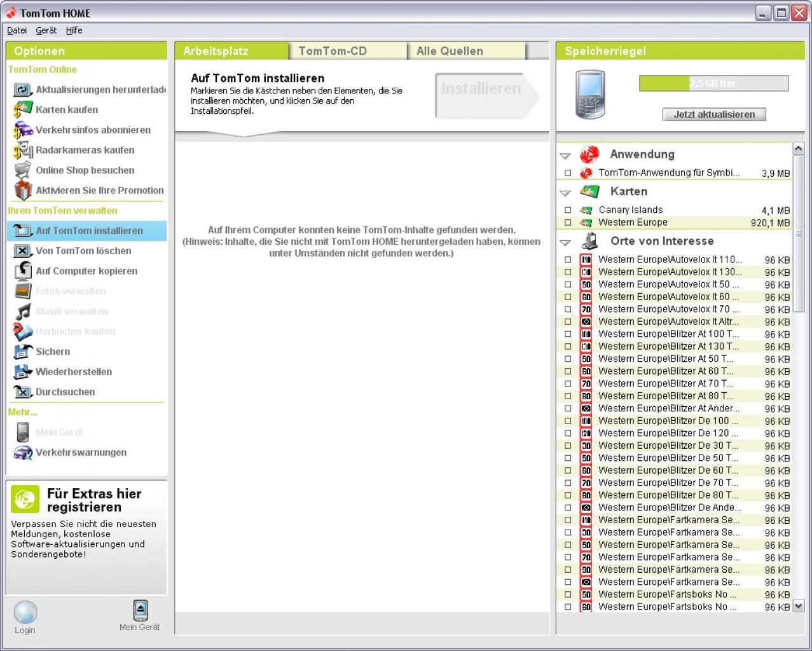The height and width of the screenshot is (651, 812).
Task: Open Karten kaufen link text
Action: [67, 110]
